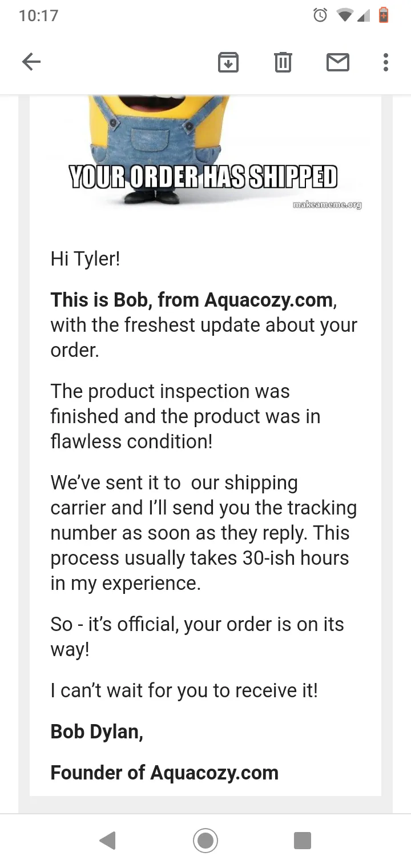Tap the "Hi Tyler!" greeting
The image size is (411, 868).
(86, 259)
